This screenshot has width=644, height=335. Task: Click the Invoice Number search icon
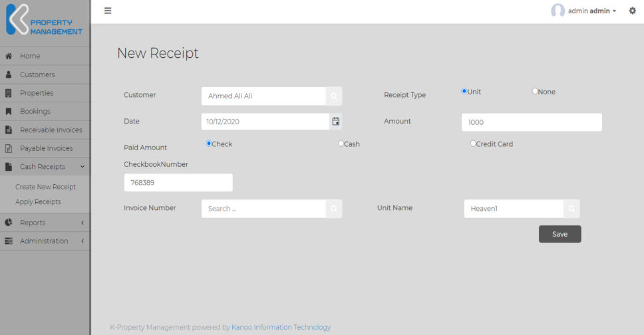click(334, 209)
